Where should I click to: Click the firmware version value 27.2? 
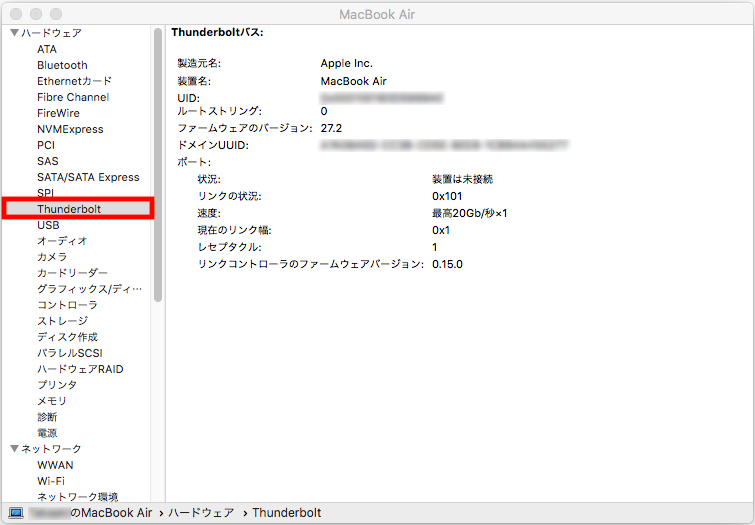tap(331, 128)
